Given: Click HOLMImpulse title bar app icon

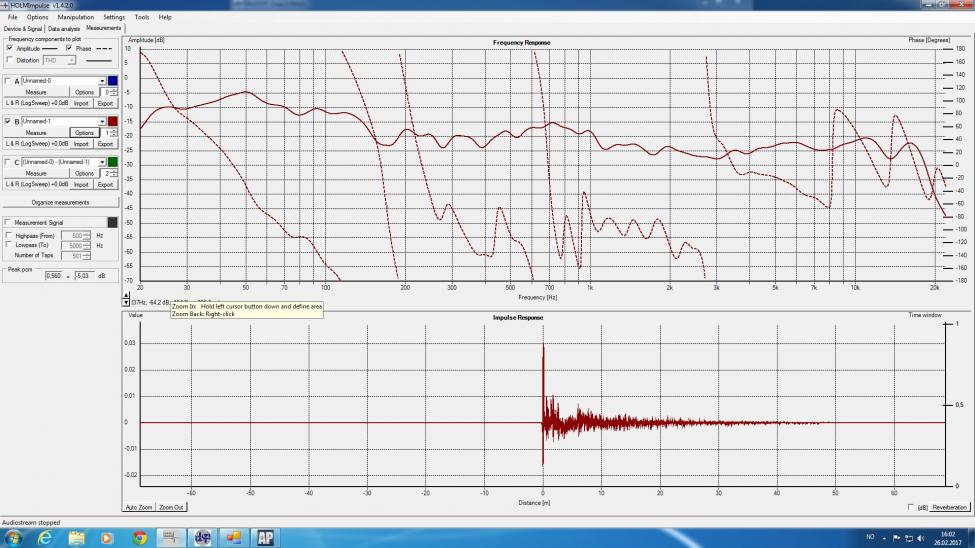Looking at the screenshot, I should pyautogui.click(x=5, y=5).
